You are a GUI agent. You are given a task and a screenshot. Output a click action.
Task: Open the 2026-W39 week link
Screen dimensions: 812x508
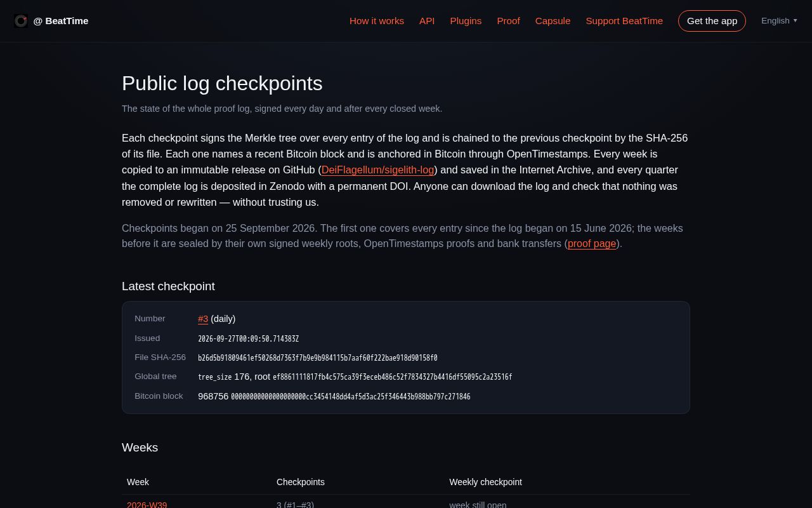147,505
